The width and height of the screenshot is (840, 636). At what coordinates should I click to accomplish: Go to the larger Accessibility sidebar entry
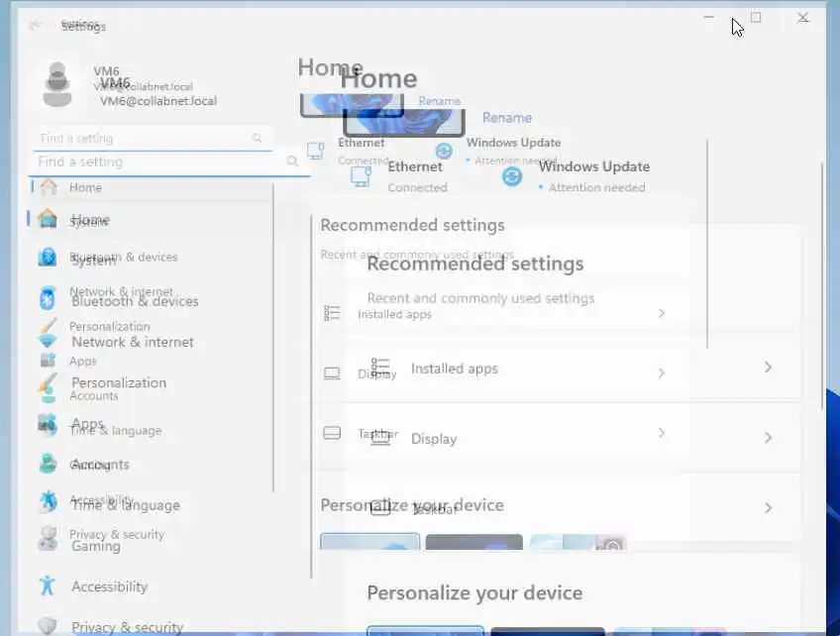click(109, 586)
